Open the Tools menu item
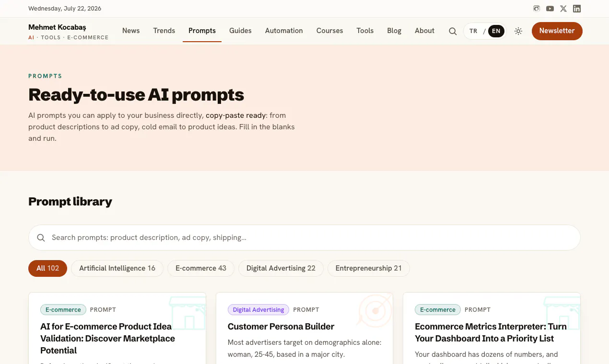Viewport: 609px width, 364px height. [x=365, y=31]
